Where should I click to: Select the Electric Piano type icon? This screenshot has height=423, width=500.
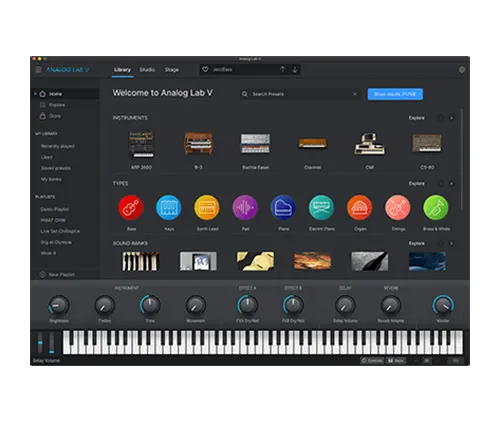[x=321, y=207]
